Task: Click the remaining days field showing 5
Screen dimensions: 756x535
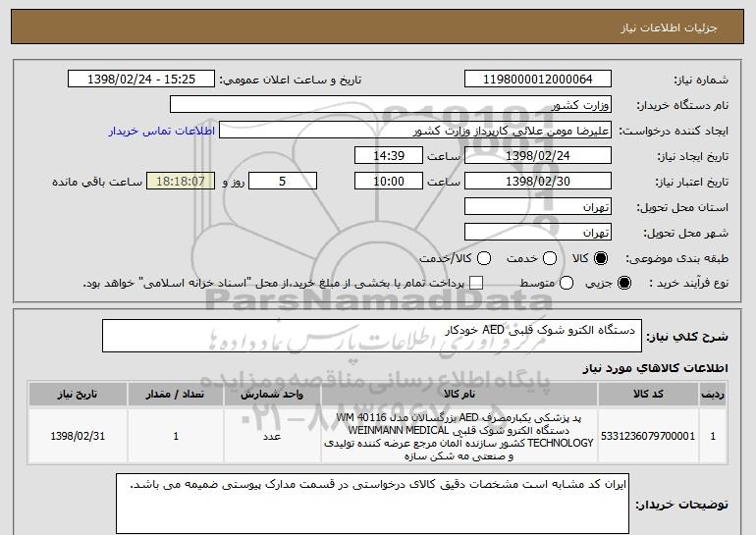Action: click(283, 182)
